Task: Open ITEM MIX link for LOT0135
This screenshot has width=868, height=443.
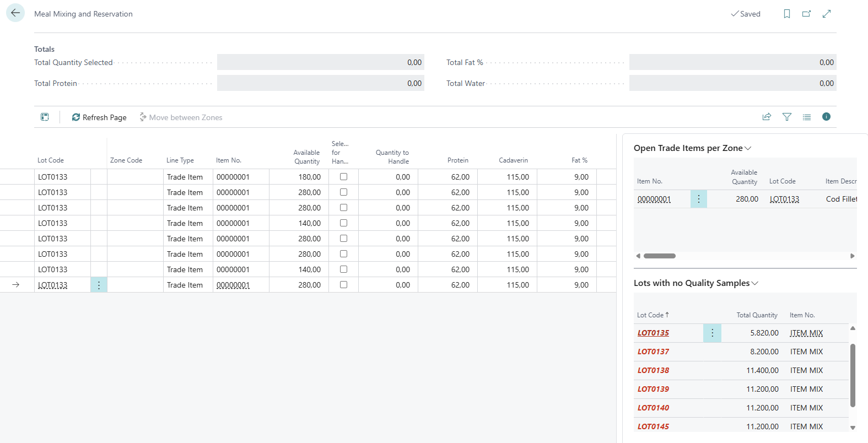Action: click(806, 333)
